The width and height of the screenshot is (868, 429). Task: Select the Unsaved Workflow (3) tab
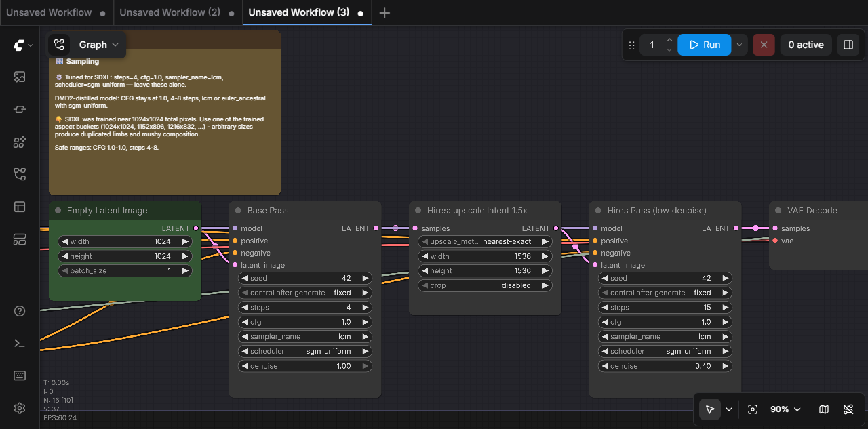point(299,12)
